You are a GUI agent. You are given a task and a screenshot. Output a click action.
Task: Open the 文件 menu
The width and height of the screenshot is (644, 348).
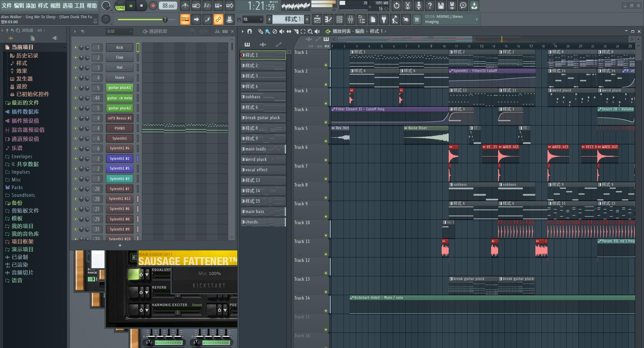(7, 5)
